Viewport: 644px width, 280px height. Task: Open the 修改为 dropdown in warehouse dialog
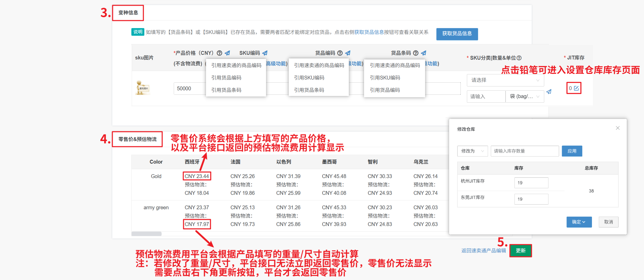[472, 151]
